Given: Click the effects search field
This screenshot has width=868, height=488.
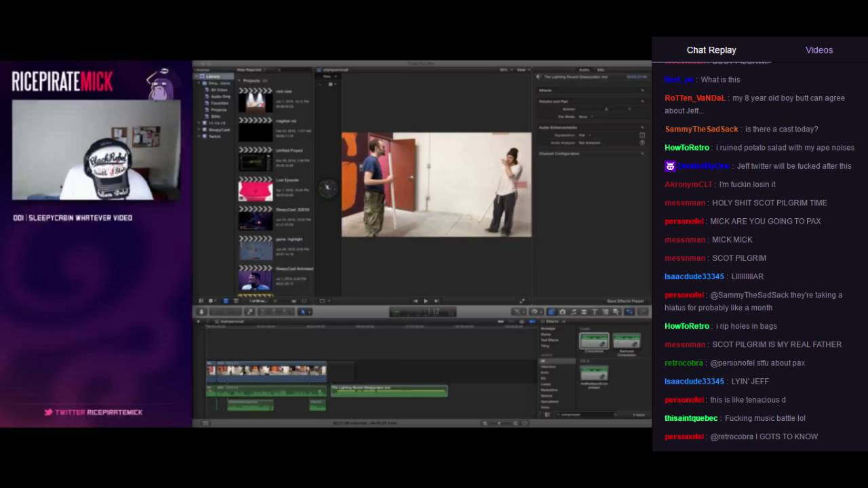Looking at the screenshot, I should pos(587,414).
